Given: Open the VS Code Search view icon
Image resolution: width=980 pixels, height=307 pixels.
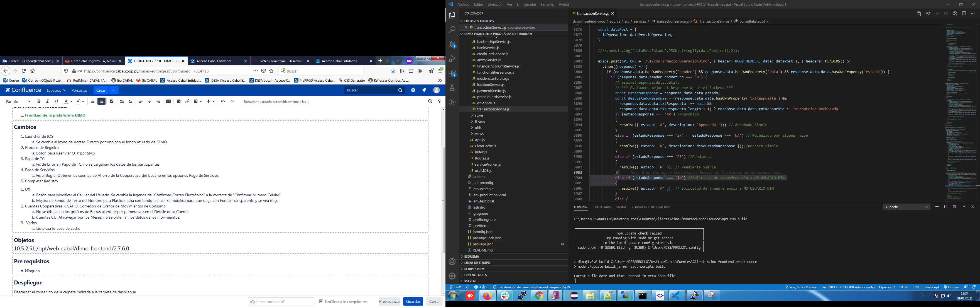Looking at the screenshot, I should [x=452, y=30].
